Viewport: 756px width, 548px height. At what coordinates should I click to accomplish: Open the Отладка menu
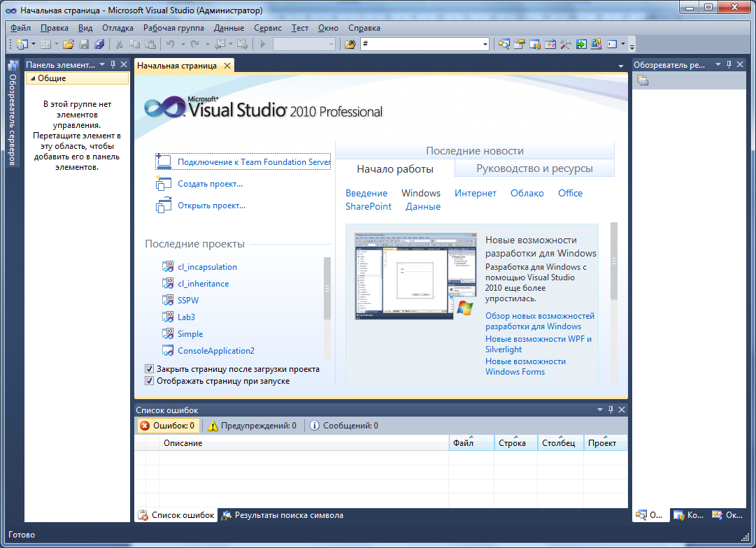pyautogui.click(x=117, y=28)
